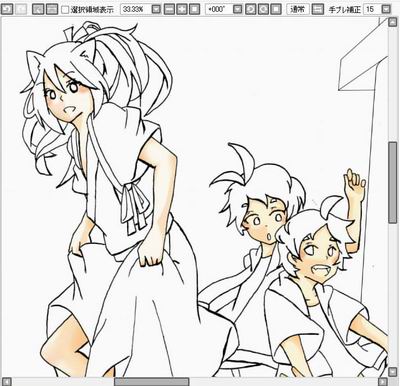
Task: Reset the canvas rotation icon
Action: tap(275, 9)
